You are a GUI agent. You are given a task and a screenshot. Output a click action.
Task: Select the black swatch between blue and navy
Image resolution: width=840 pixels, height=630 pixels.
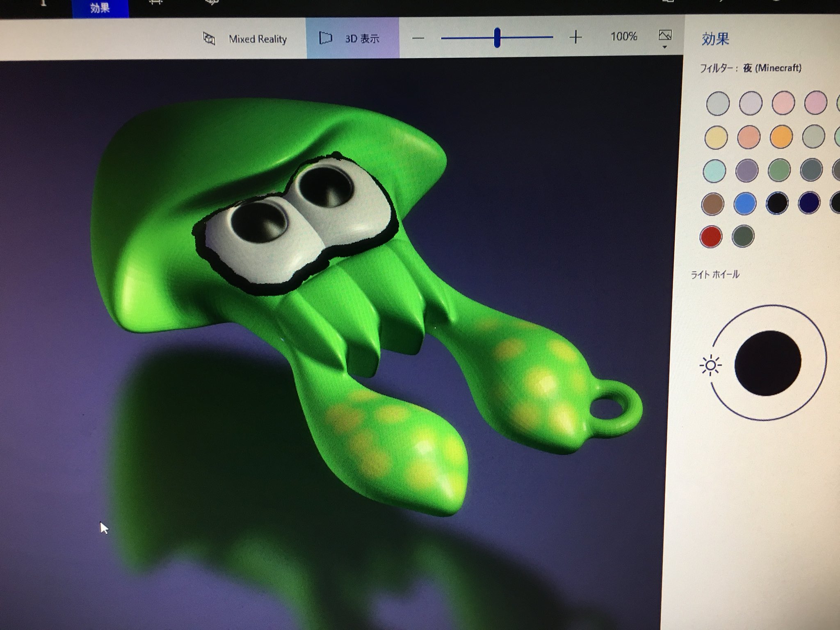coord(777,203)
